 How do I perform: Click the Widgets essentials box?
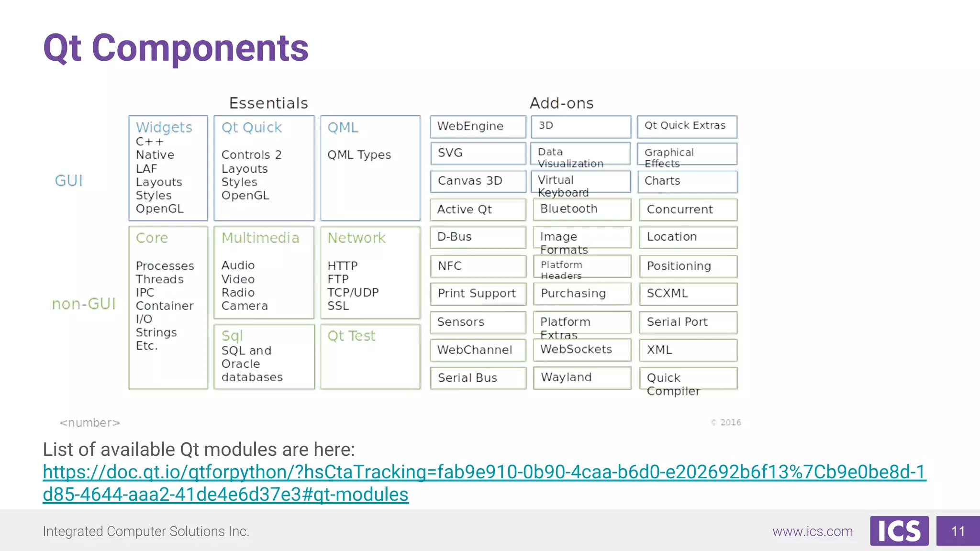click(x=167, y=168)
